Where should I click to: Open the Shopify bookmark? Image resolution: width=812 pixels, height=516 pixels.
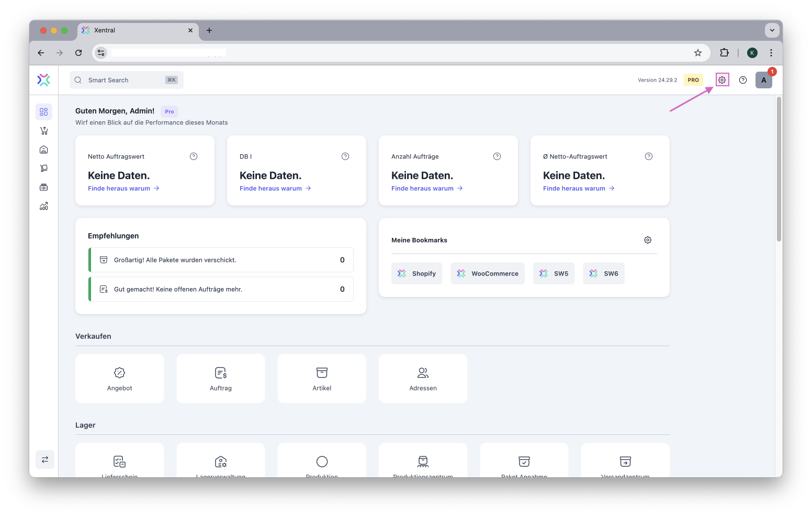(x=416, y=273)
